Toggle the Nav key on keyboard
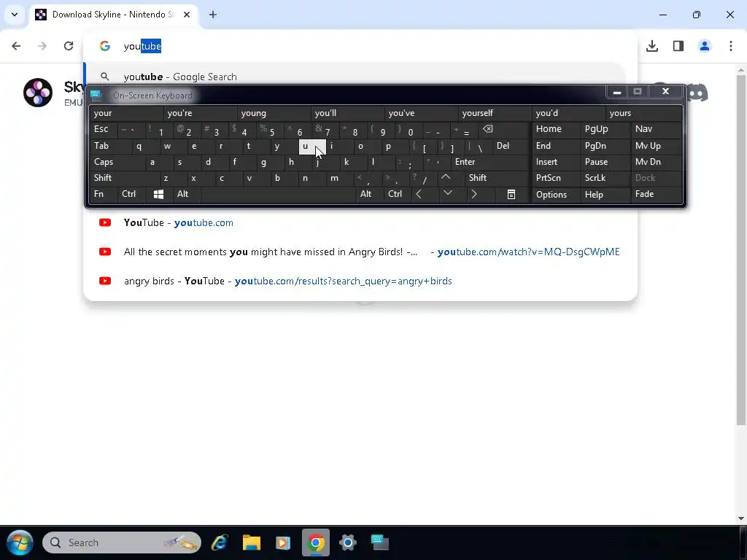 pyautogui.click(x=657, y=129)
